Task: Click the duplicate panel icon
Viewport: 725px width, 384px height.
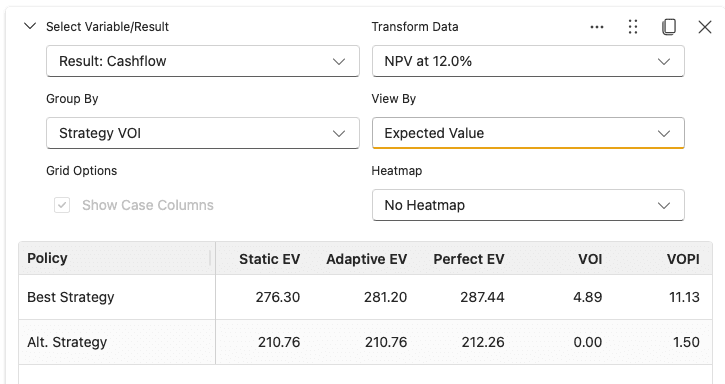Action: coord(669,27)
